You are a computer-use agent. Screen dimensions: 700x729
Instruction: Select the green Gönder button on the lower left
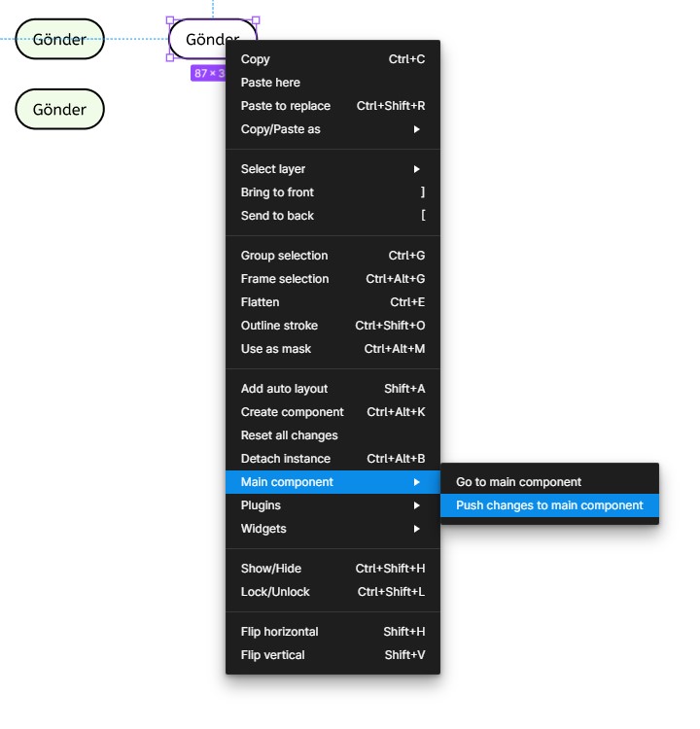pos(59,110)
